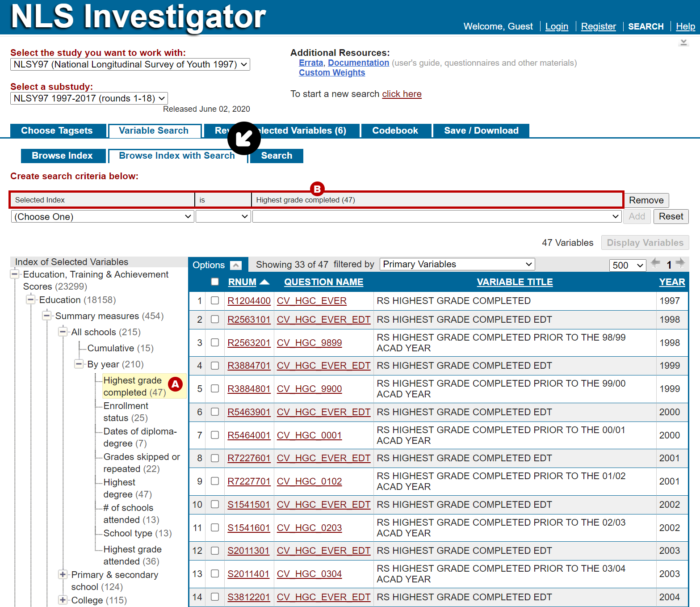This screenshot has width=700, height=607.
Task: Open the (Choose One) criteria dropdown
Action: (x=102, y=217)
